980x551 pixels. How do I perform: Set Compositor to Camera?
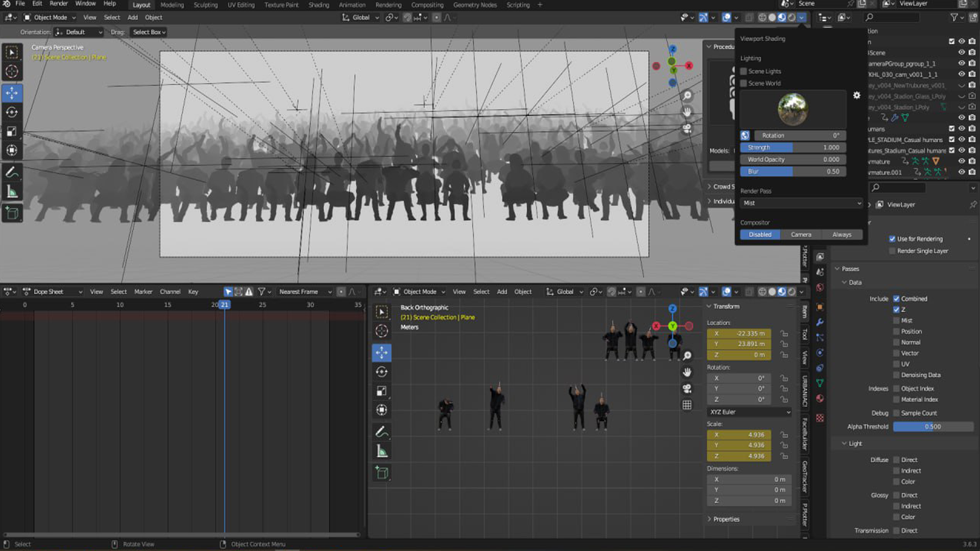point(801,235)
